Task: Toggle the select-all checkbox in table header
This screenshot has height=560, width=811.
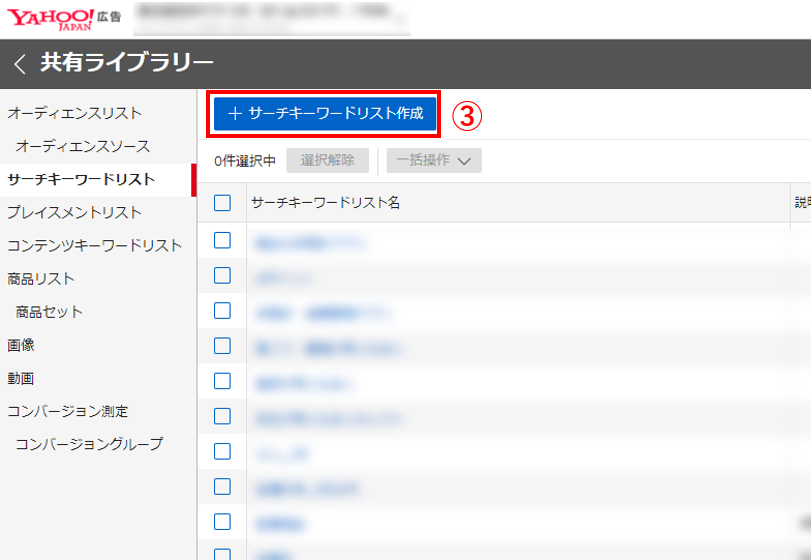Action: click(x=223, y=203)
